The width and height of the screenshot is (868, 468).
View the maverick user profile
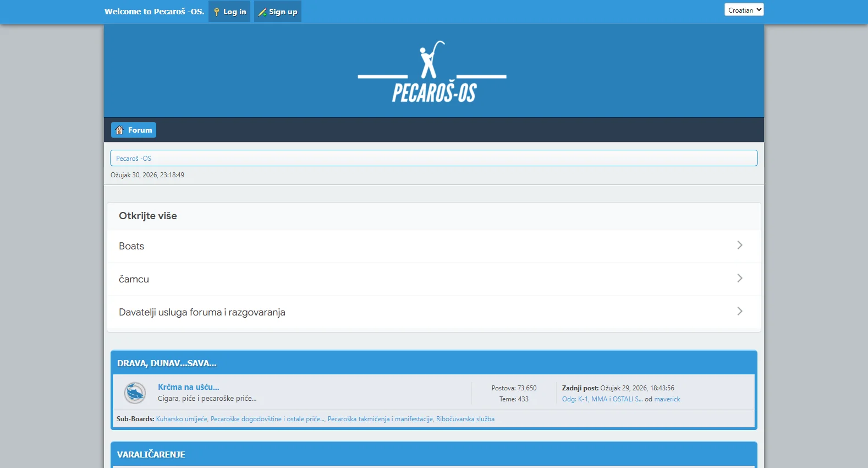pyautogui.click(x=667, y=399)
